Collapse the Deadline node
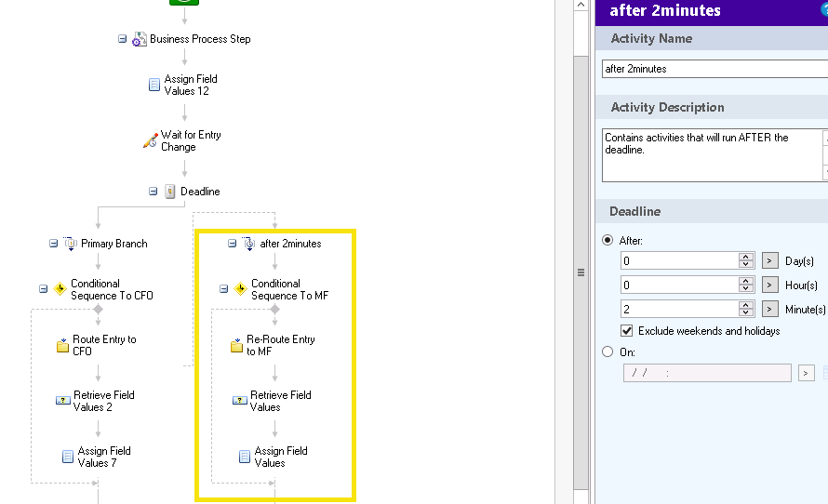Image resolution: width=828 pixels, height=504 pixels. click(x=154, y=191)
